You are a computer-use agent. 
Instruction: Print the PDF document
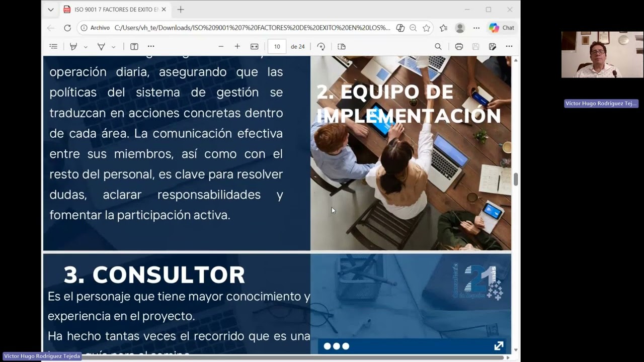(x=459, y=46)
